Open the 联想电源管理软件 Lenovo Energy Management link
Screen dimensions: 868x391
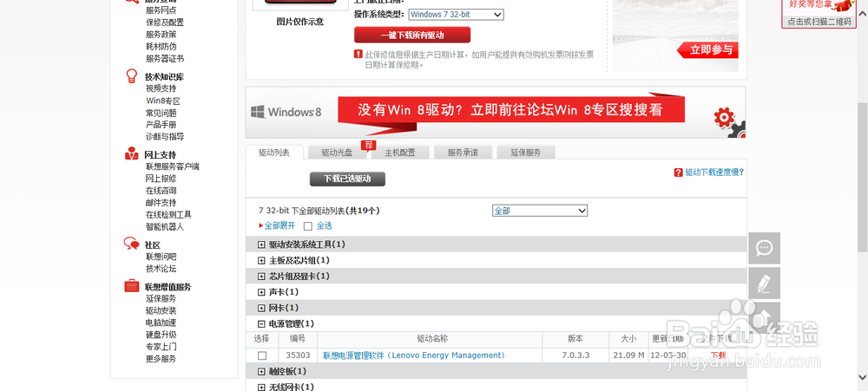pos(414,355)
